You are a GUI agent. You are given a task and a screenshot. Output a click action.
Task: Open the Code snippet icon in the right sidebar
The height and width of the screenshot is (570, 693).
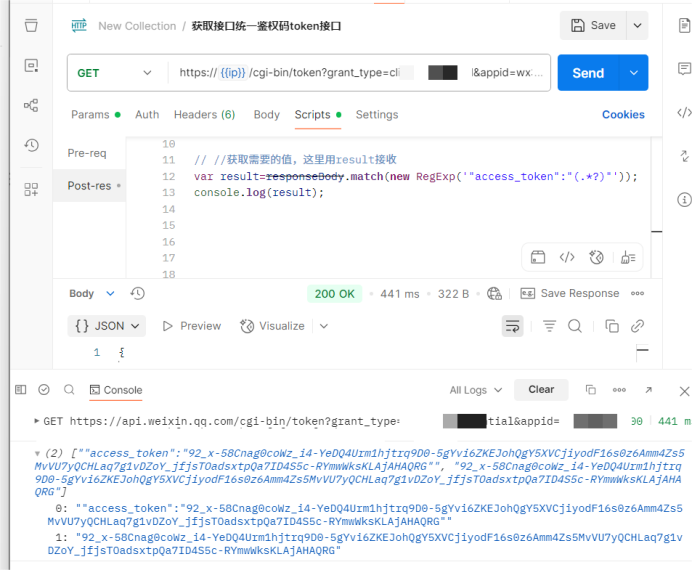click(x=684, y=112)
